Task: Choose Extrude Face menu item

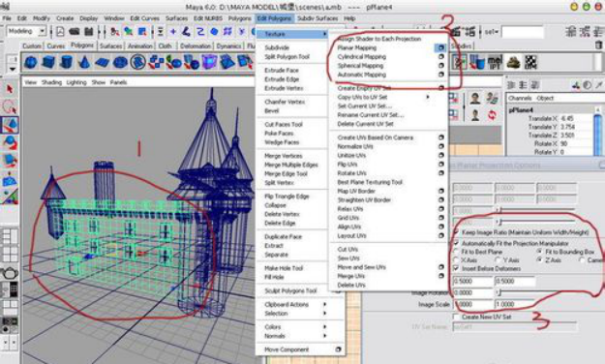Action: point(282,71)
